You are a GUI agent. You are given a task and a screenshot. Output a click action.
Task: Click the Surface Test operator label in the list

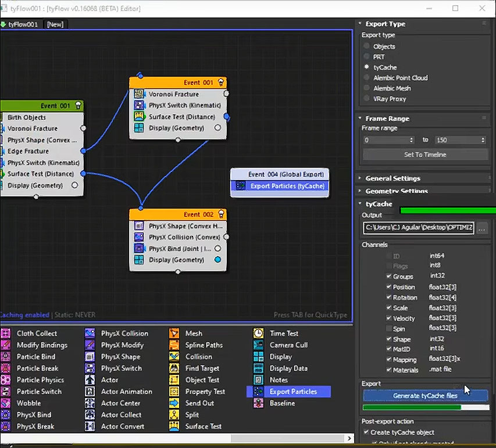pos(203,426)
